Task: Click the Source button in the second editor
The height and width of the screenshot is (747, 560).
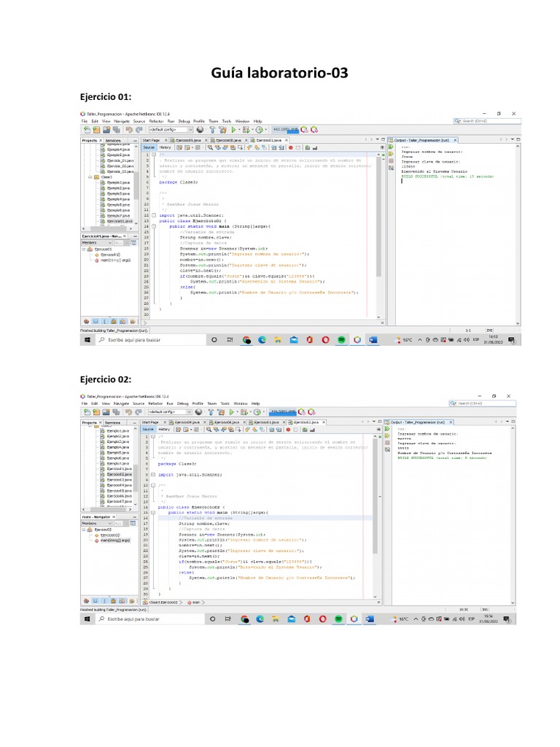Action: [x=149, y=430]
